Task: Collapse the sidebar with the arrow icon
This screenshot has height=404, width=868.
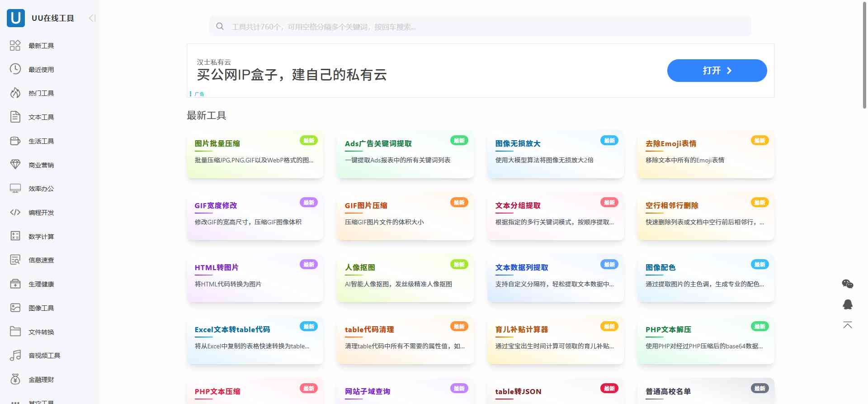Action: [92, 18]
